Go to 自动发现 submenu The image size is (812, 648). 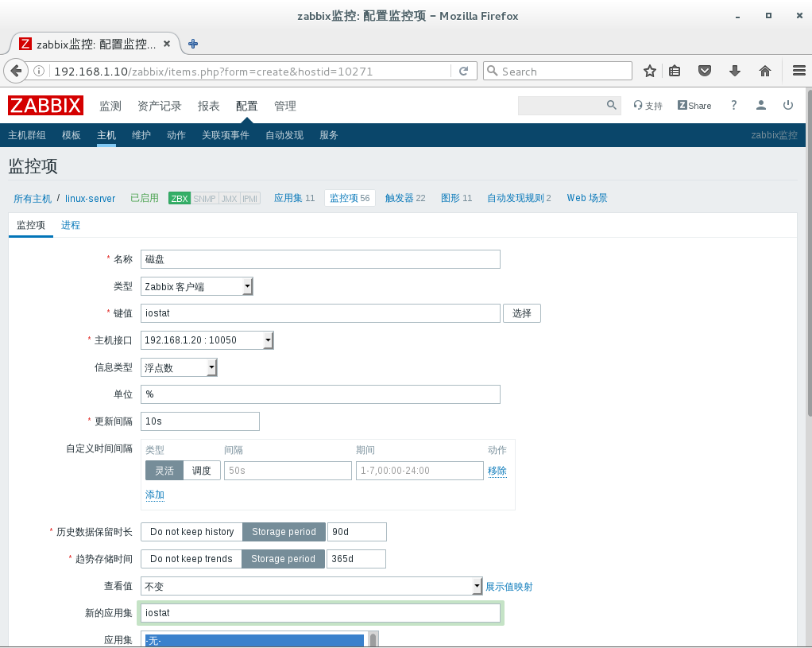point(284,135)
